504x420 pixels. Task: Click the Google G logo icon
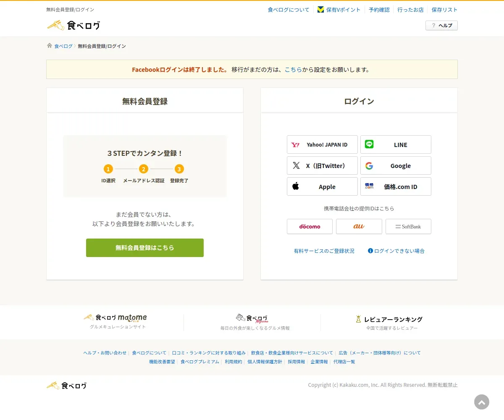pyautogui.click(x=369, y=165)
